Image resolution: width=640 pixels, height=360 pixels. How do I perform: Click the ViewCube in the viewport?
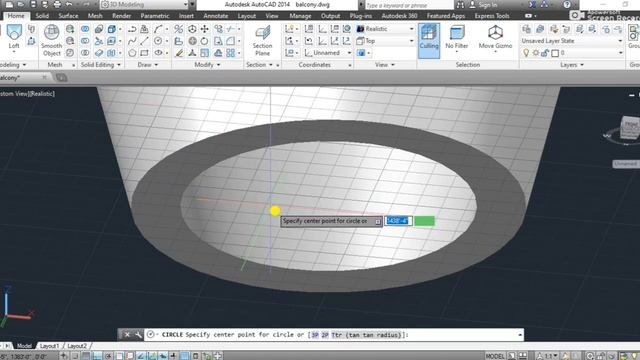[629, 129]
